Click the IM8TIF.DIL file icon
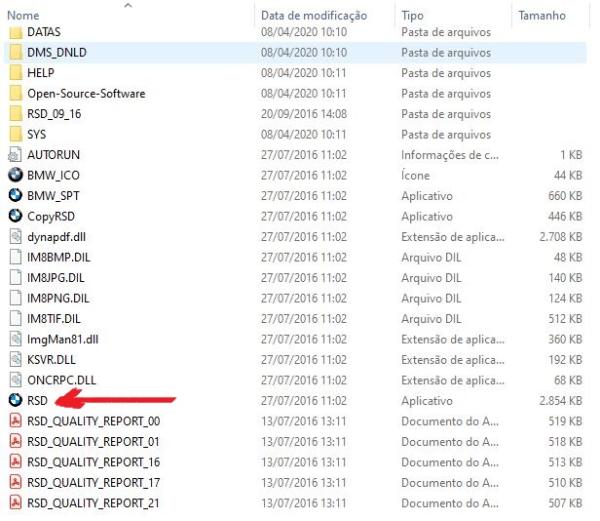The width and height of the screenshot is (600, 521). (15, 318)
